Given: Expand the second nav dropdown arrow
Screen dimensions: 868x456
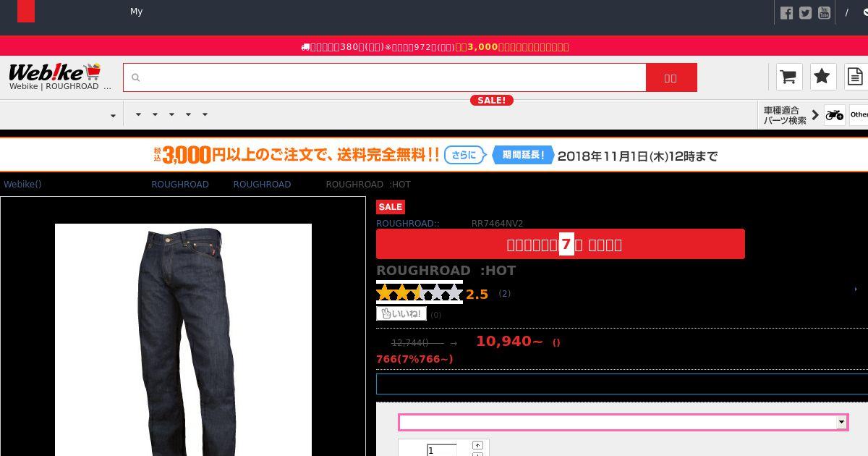Looking at the screenshot, I should point(137,114).
